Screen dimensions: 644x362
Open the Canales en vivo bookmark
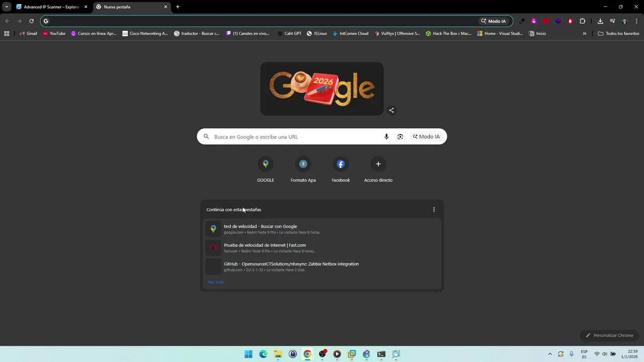coord(248,34)
